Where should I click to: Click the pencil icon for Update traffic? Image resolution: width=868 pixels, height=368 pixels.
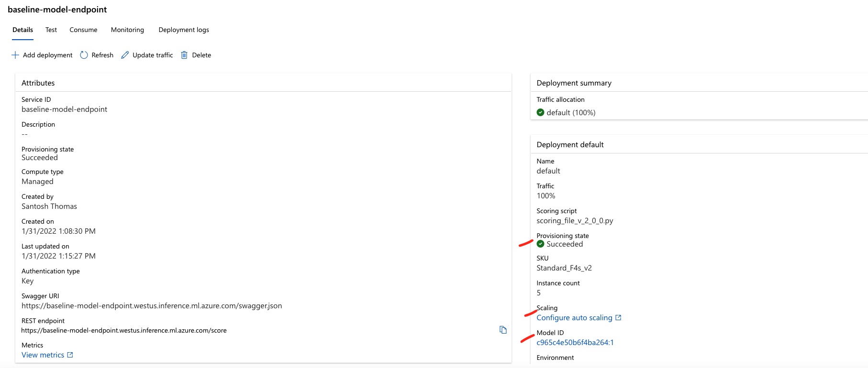[x=125, y=55]
